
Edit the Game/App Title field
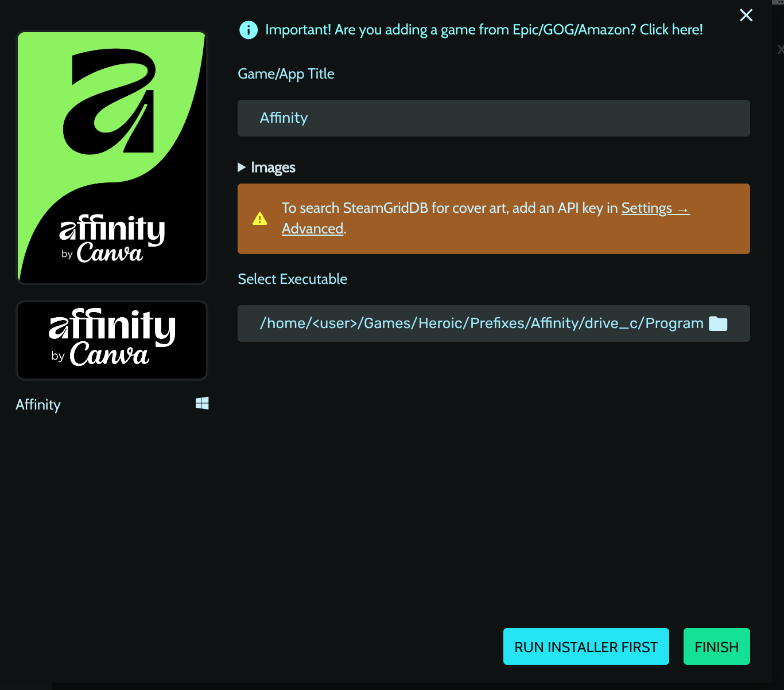point(494,118)
